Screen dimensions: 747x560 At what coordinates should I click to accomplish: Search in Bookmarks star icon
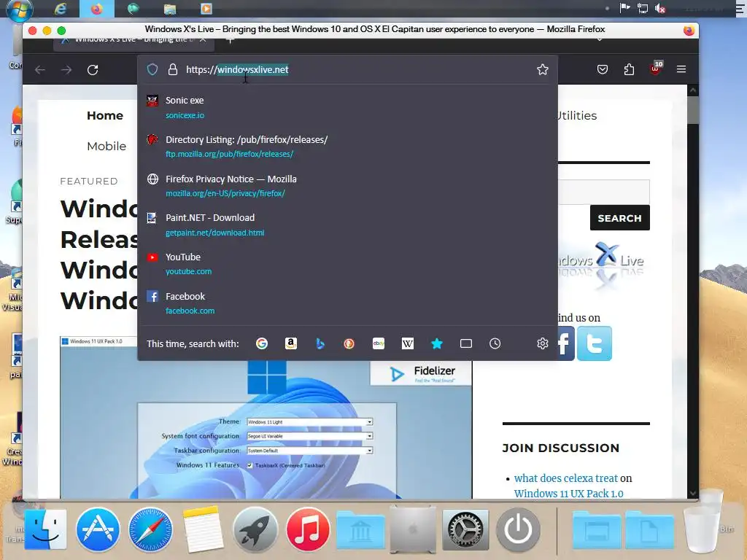click(437, 343)
